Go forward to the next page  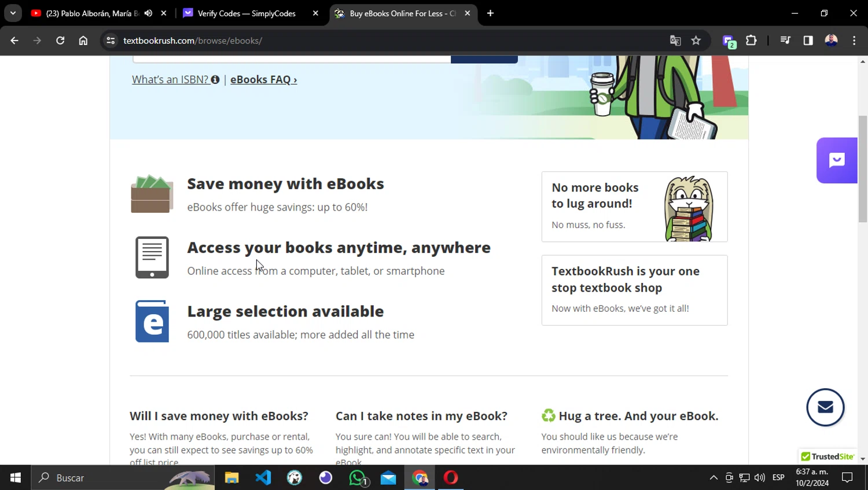coord(37,40)
